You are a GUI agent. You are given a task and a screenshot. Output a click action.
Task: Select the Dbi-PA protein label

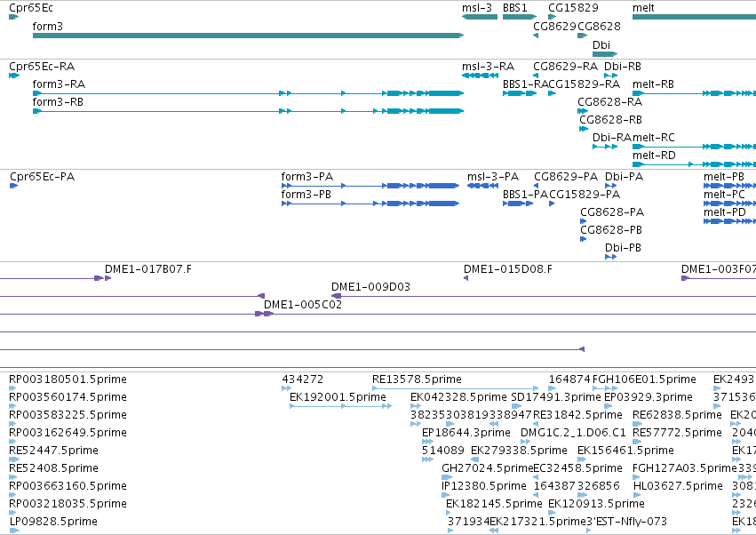point(624,177)
